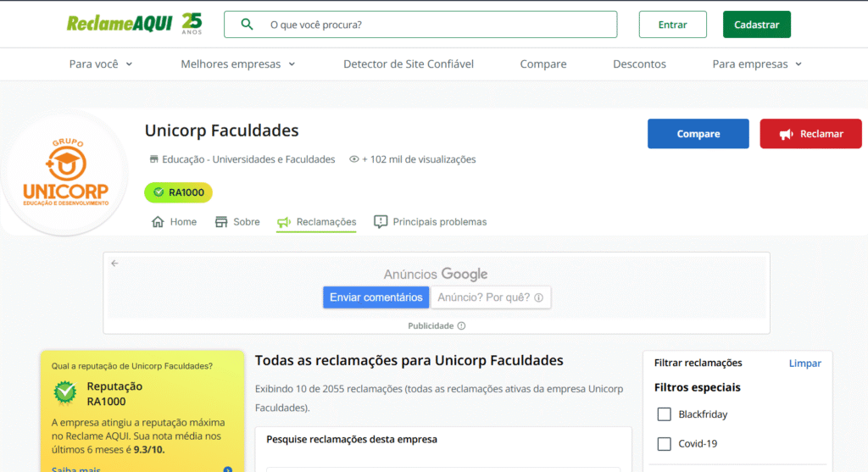Click the green RA1000 seal icon
868x472 pixels.
[65, 393]
